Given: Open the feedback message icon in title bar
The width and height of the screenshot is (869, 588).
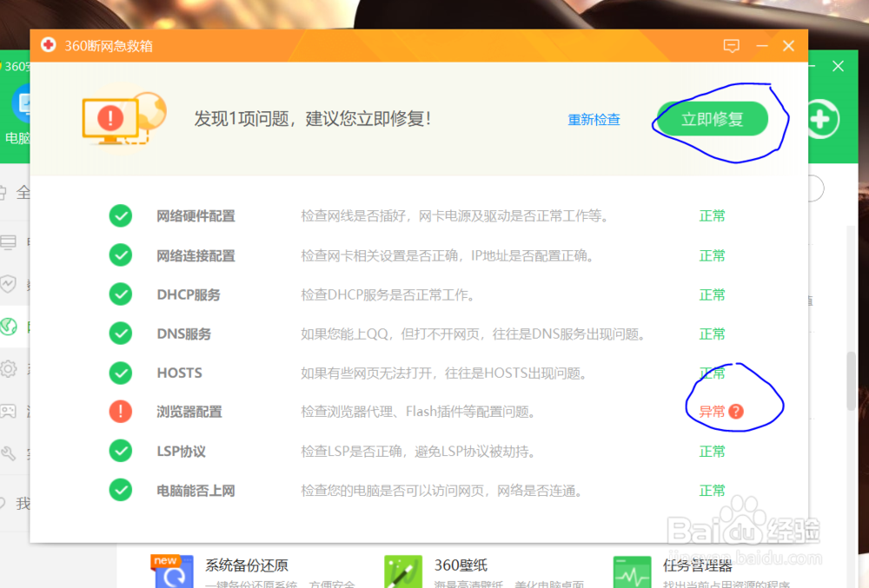Looking at the screenshot, I should [732, 45].
